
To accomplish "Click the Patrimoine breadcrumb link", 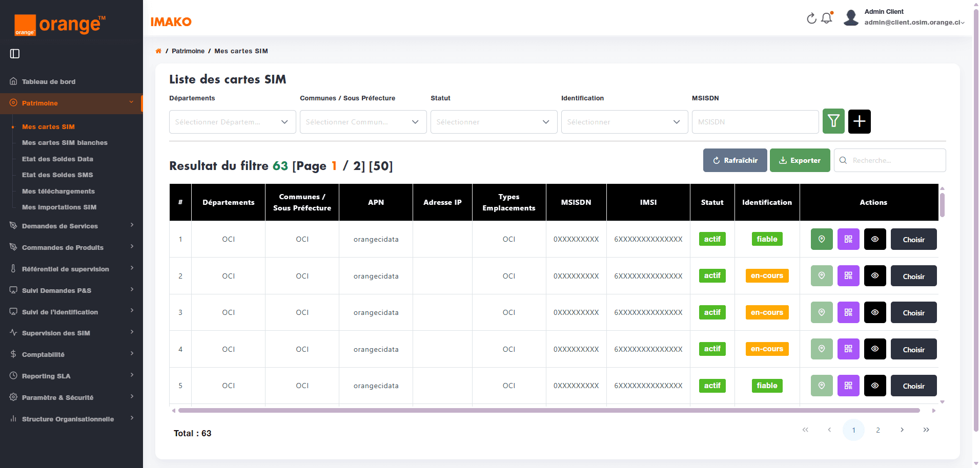I will 188,51.
